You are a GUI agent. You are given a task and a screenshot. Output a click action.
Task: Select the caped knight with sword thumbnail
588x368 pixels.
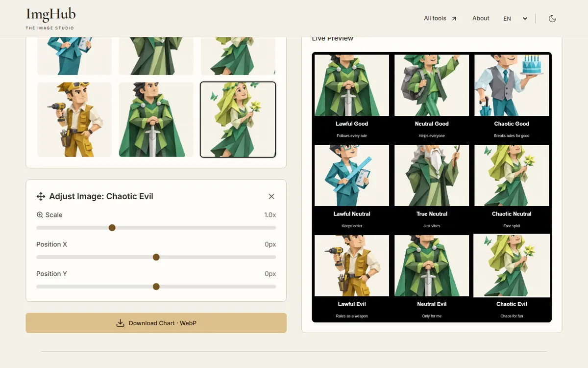(156, 120)
